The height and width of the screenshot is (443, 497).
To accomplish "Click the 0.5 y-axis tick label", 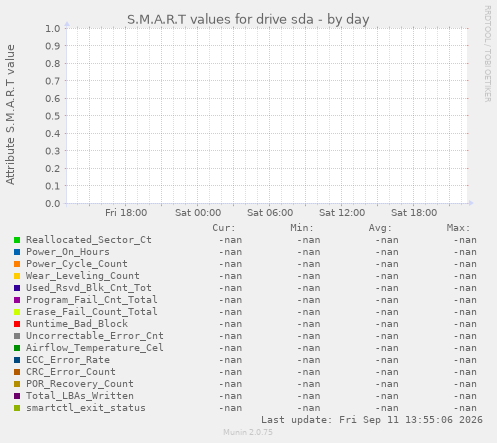I will [x=53, y=116].
